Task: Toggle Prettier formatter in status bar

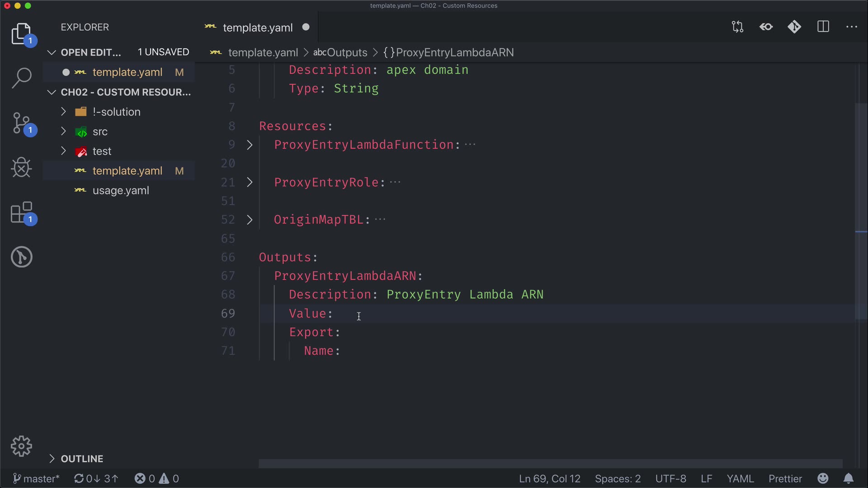Action: (x=785, y=479)
